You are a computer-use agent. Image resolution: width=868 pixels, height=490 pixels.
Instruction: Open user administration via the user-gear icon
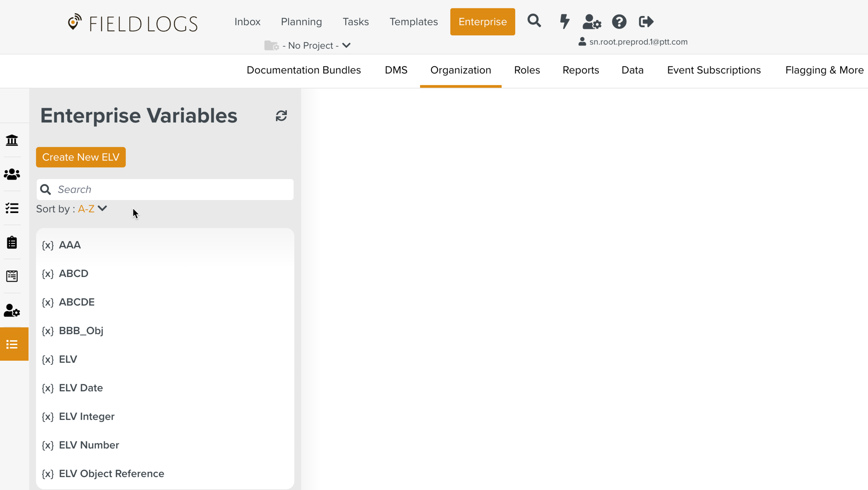pos(592,22)
